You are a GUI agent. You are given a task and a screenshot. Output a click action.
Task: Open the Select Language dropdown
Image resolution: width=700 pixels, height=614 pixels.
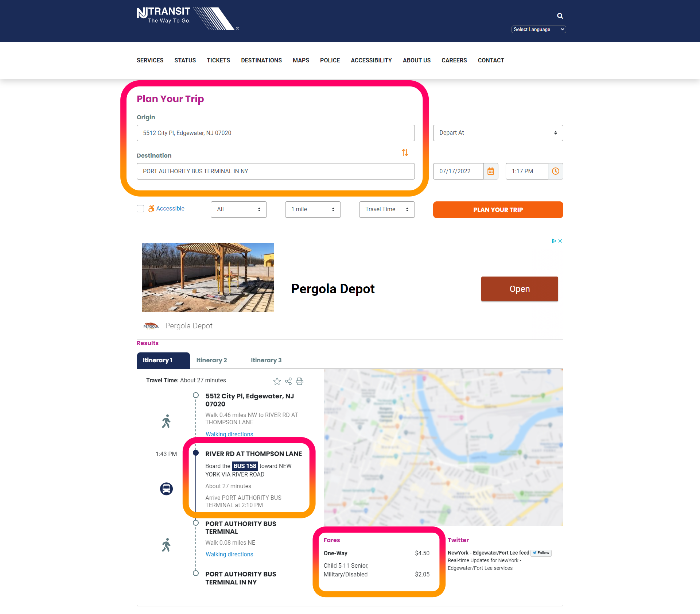[538, 30]
